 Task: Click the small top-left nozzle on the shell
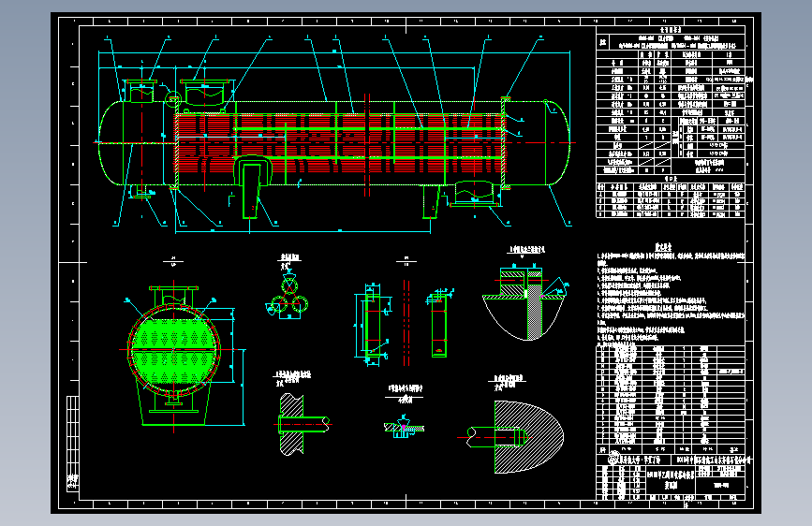(141, 91)
